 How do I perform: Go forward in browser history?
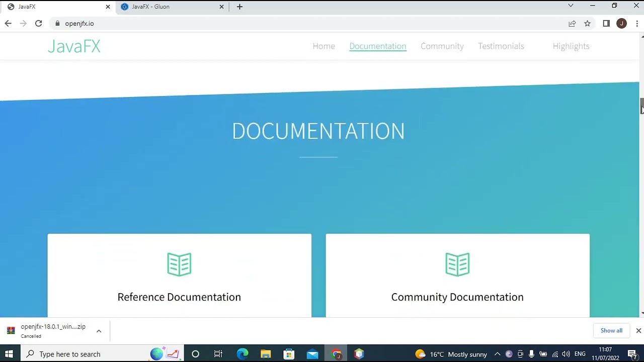point(23,23)
